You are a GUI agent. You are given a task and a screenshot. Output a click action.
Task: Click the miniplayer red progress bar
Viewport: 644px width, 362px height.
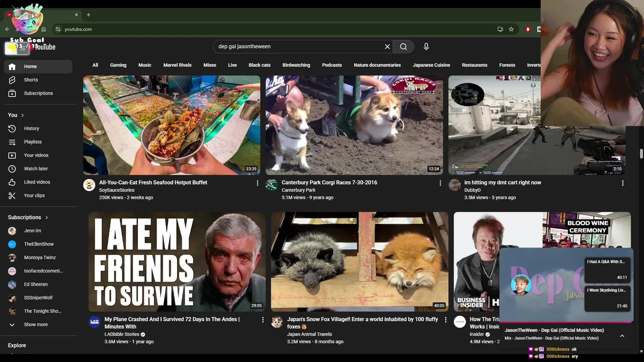coord(566,322)
